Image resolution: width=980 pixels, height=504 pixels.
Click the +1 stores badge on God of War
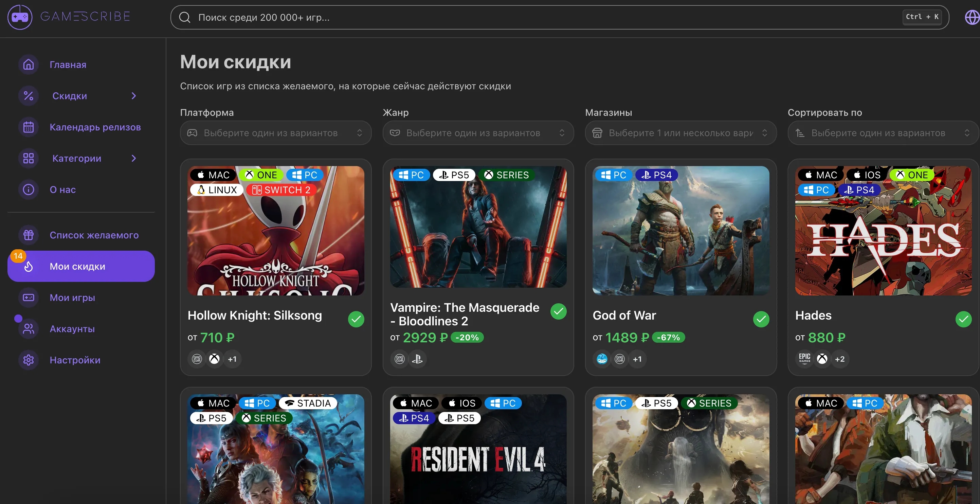click(x=637, y=359)
